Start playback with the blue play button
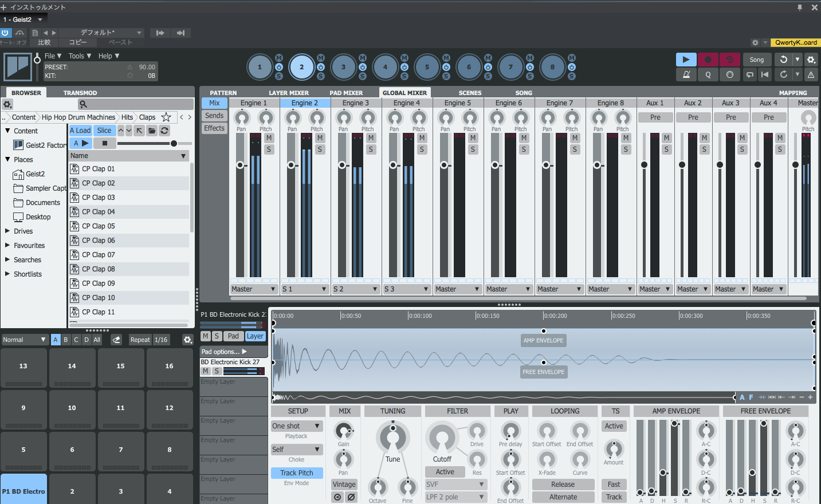Image resolution: width=821 pixels, height=504 pixels. (x=686, y=60)
